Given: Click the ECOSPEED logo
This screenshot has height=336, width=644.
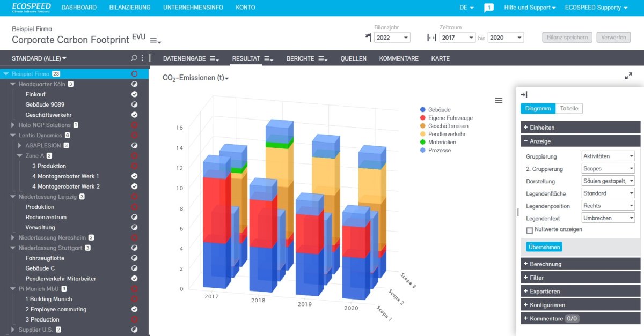Looking at the screenshot, I should click(x=31, y=8).
